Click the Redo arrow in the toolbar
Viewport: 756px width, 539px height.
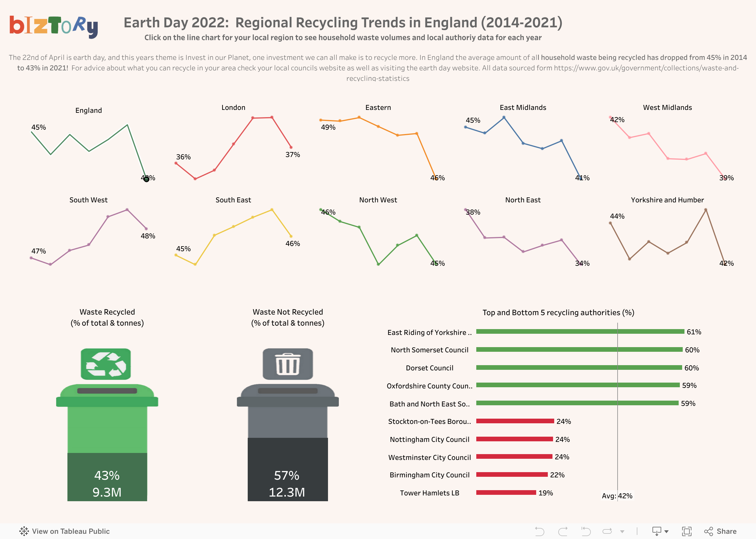click(563, 531)
